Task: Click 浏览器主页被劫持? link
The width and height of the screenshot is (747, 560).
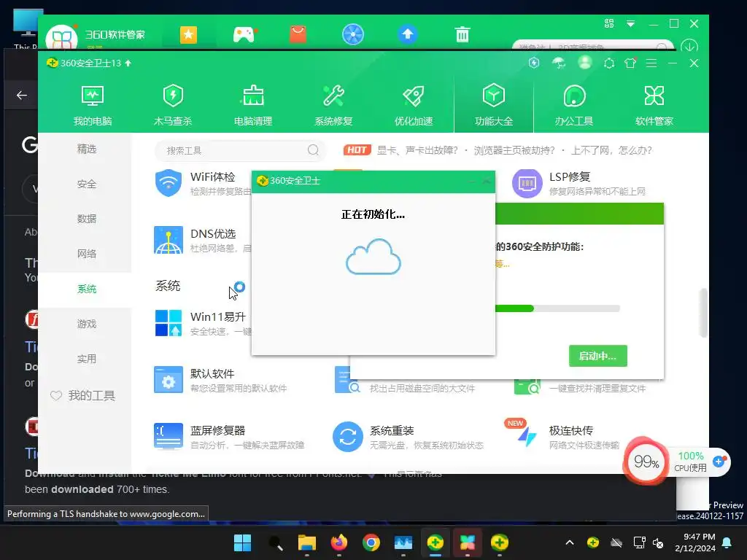Action: pyautogui.click(x=514, y=150)
